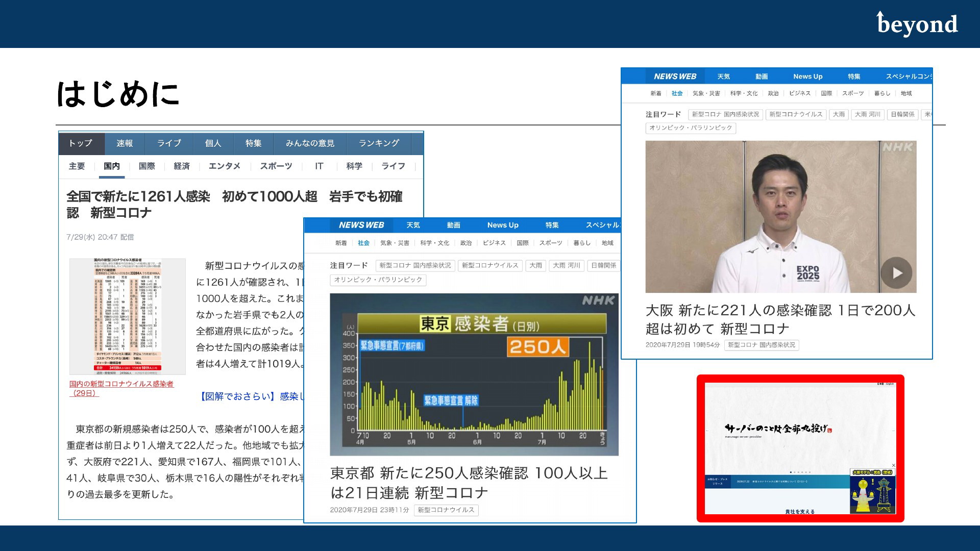Select 新着 in Tokyo article window

(x=341, y=243)
